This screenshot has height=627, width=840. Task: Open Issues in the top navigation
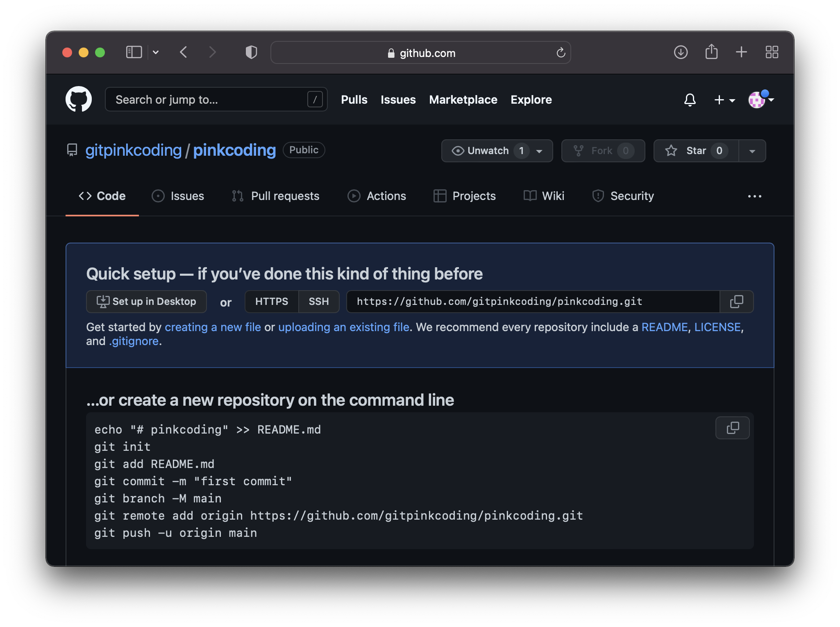click(x=398, y=100)
